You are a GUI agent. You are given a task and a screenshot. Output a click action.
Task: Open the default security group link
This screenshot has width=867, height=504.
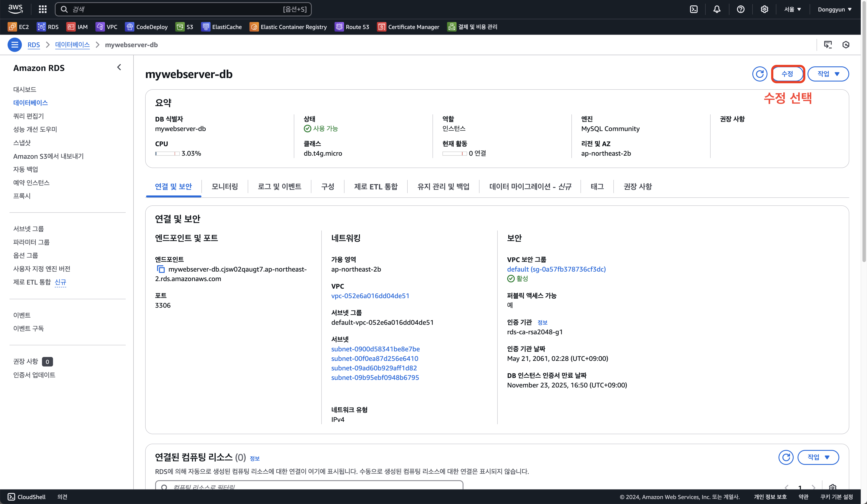[556, 269]
